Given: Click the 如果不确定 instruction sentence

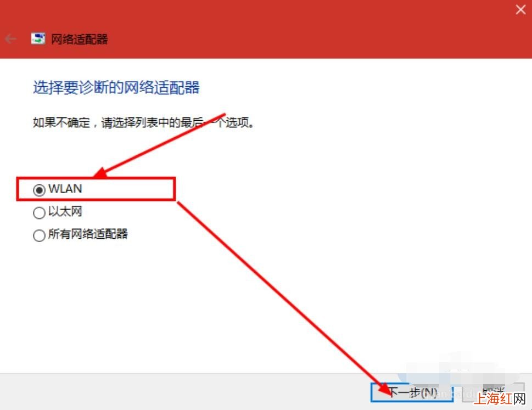Looking at the screenshot, I should (143, 122).
